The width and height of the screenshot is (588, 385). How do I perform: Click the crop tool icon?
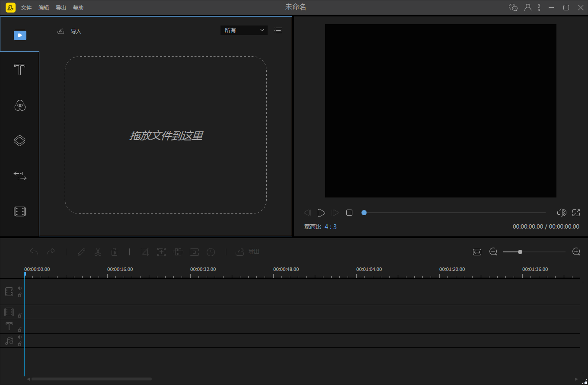coord(145,252)
